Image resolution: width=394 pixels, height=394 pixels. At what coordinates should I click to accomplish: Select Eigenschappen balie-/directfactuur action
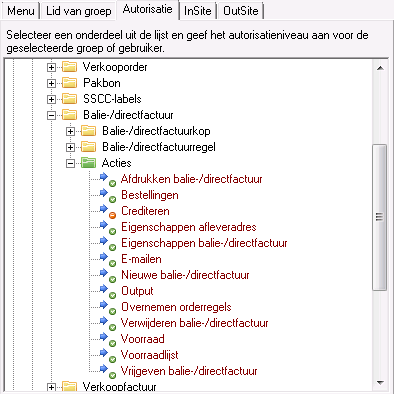[x=204, y=243]
